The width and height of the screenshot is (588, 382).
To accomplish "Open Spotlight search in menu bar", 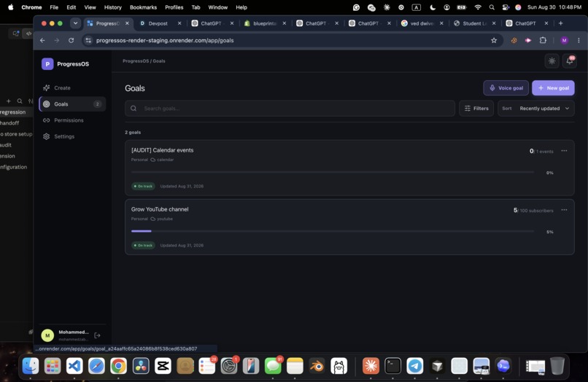I will 492,7.
